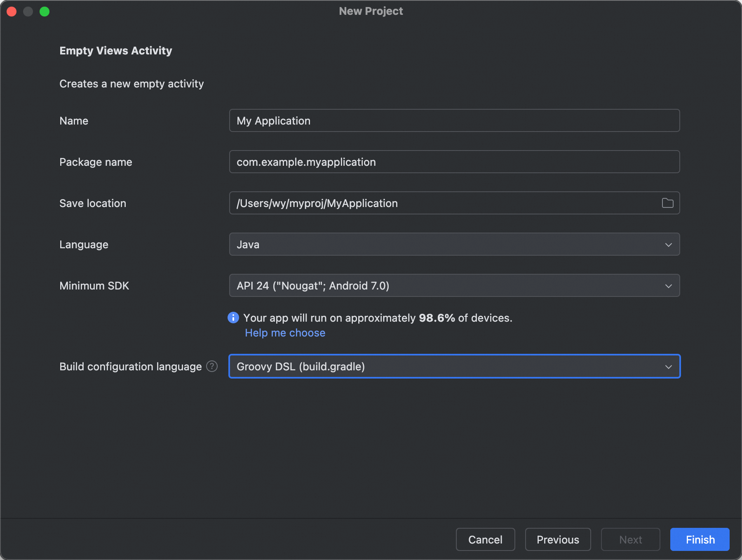Click the blue info icon near device percentage
The width and height of the screenshot is (742, 560).
(233, 318)
